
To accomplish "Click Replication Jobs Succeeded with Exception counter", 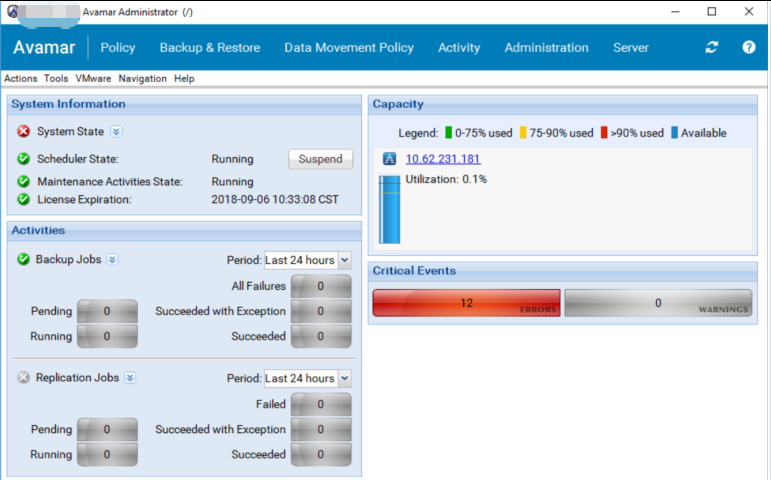I will pos(321,429).
